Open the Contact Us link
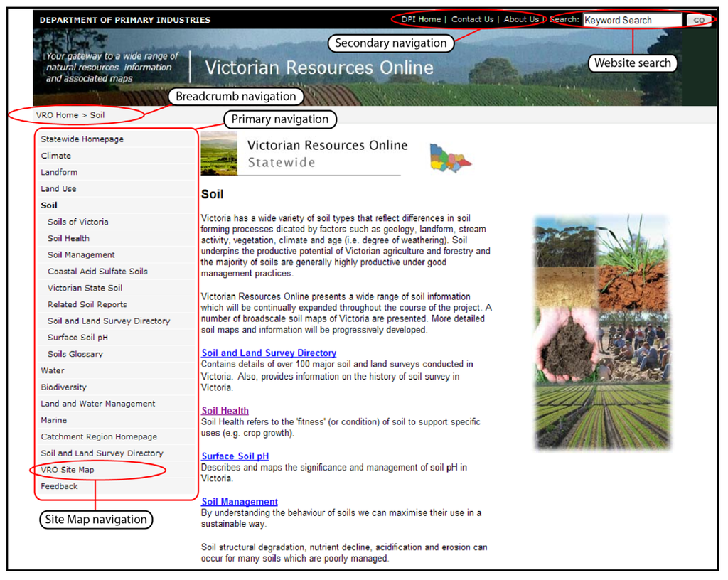Viewport: 728px width, 580px height. click(472, 19)
